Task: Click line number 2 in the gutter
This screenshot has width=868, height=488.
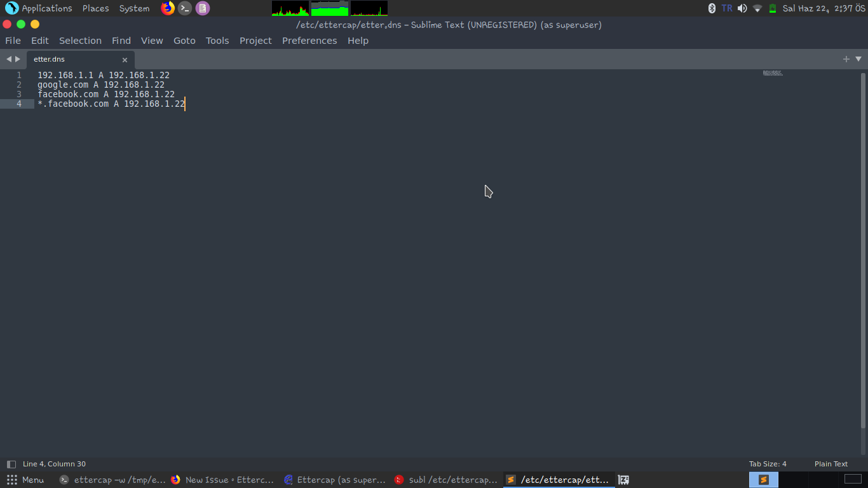Action: pos(19,84)
